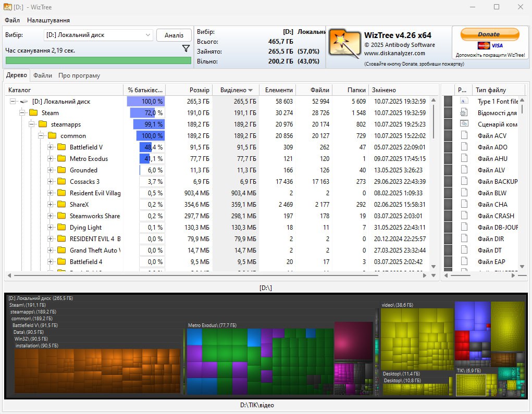The image size is (532, 414).
Task: Sort by the Розмір column header
Action: [189, 90]
